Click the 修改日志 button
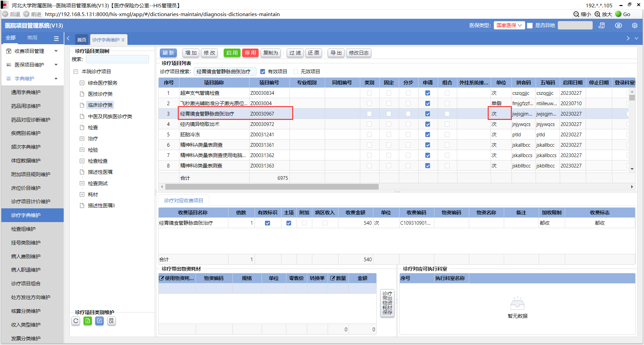This screenshot has height=345, width=644. pos(359,53)
